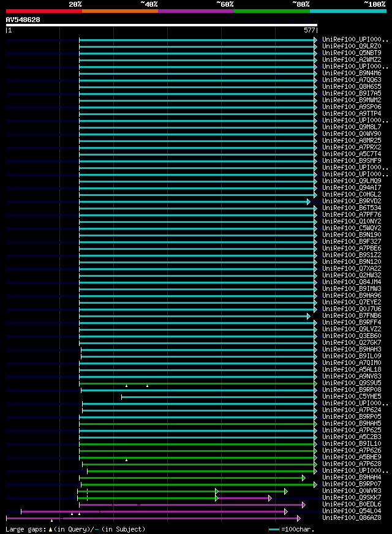The height and width of the screenshot is (534, 392).
Task: Select the white AV548628 query sequence bar
Action: point(162,25)
